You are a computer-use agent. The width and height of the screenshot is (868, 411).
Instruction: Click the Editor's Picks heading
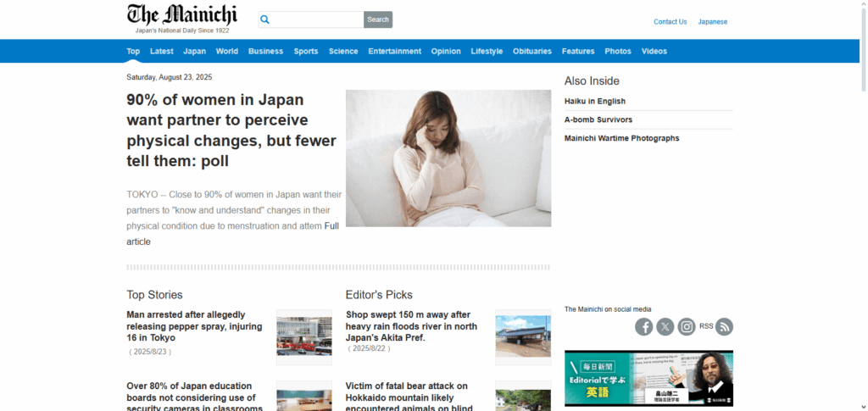(379, 295)
